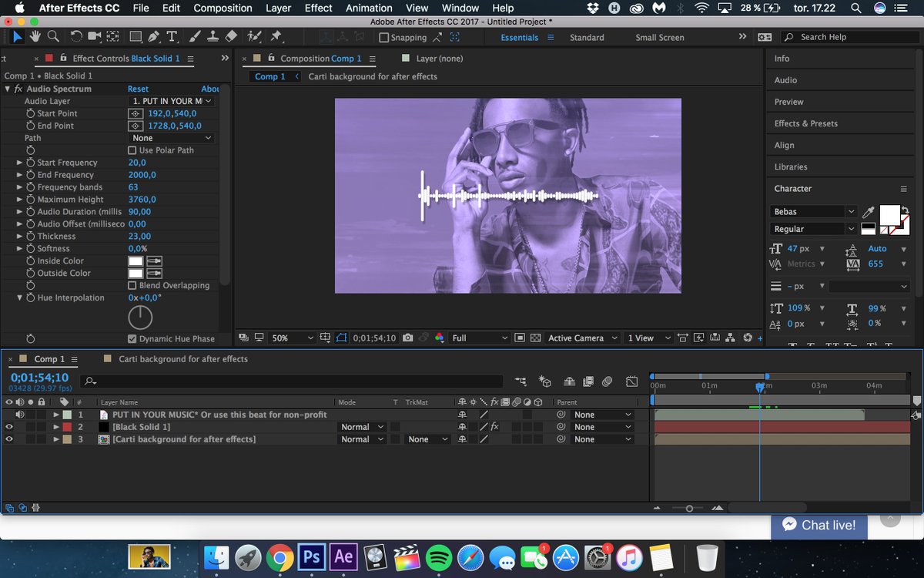Click the Spotify icon in the Dock
924x578 pixels.
(x=438, y=556)
